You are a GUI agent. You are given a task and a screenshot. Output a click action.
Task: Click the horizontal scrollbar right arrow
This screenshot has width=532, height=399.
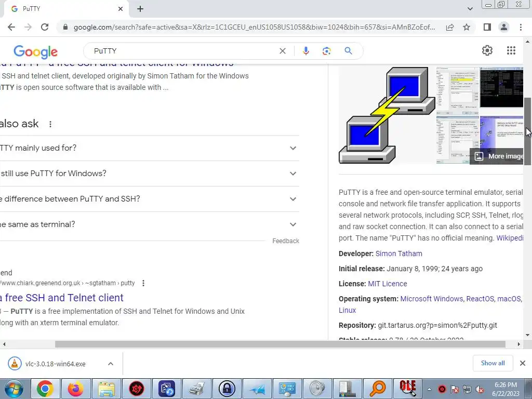pyautogui.click(x=519, y=344)
